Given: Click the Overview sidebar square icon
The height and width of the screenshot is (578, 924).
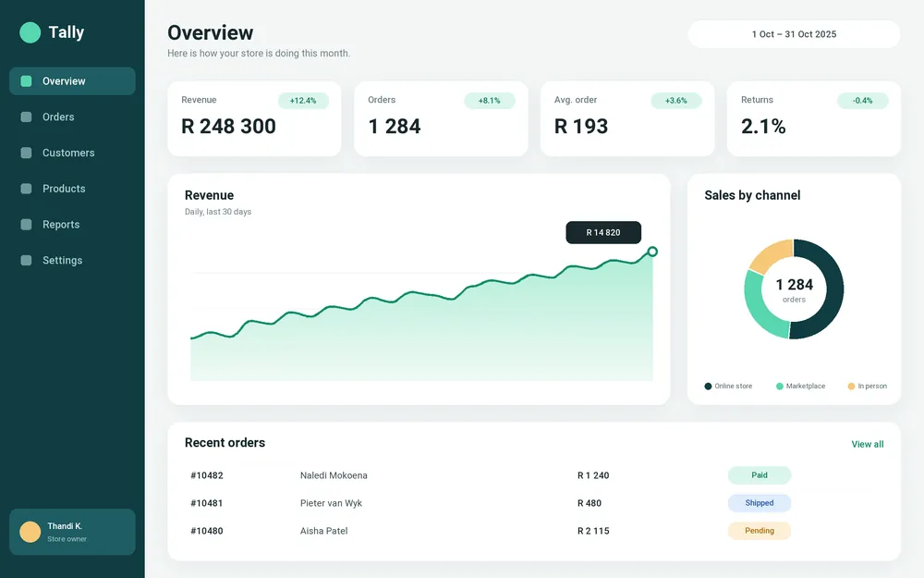Looking at the screenshot, I should (26, 80).
